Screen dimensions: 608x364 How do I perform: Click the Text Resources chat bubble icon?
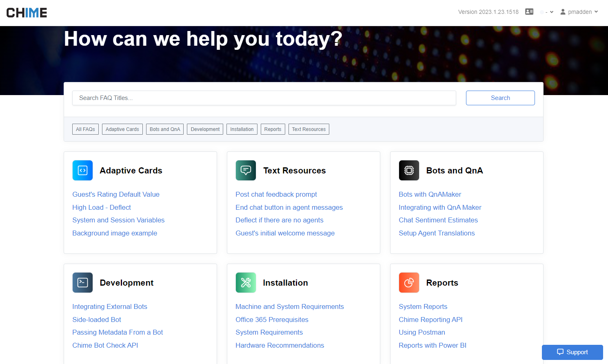[246, 171]
